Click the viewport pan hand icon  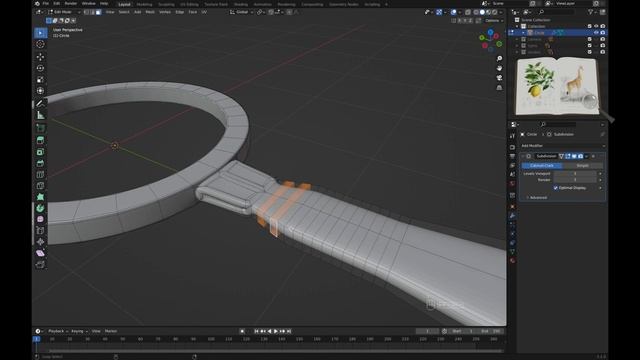click(499, 68)
